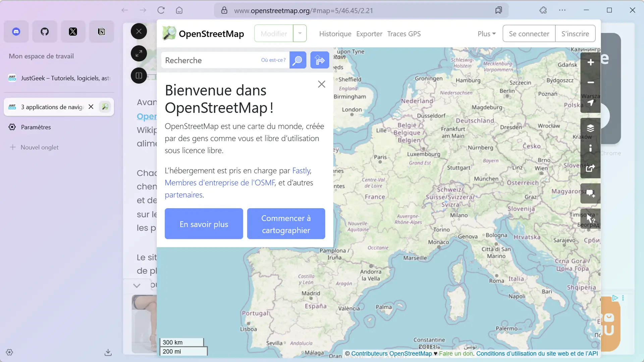Show site security lock info
The image size is (644, 362).
click(x=224, y=10)
